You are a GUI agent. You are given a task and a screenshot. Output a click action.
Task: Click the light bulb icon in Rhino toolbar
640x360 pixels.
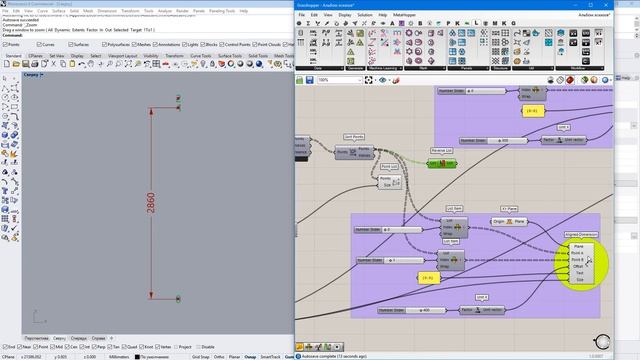pyautogui.click(x=203, y=64)
